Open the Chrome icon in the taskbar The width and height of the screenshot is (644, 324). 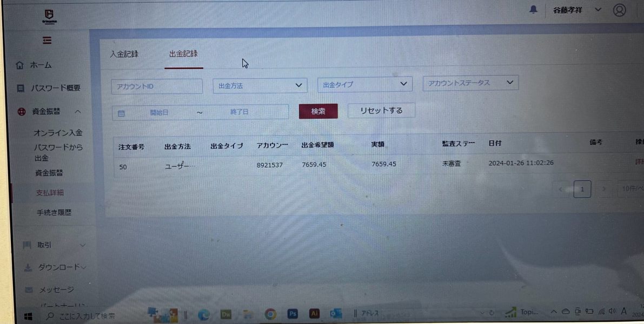click(270, 314)
